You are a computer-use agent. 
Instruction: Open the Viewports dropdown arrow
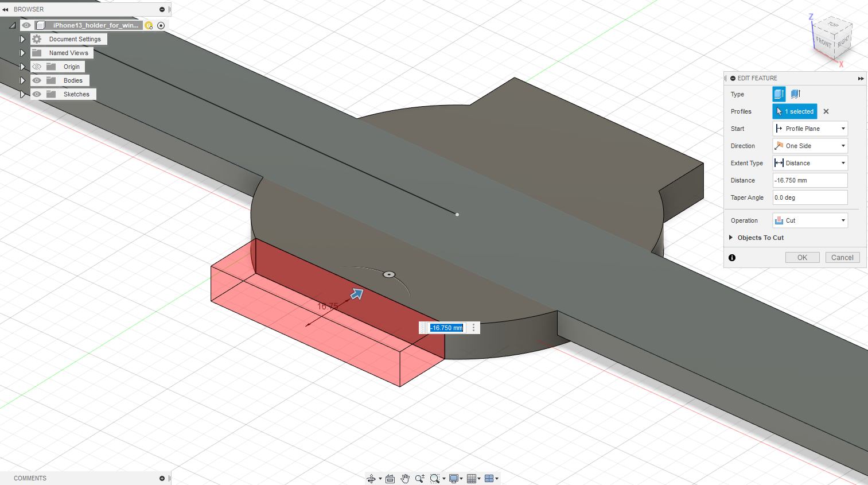click(497, 479)
